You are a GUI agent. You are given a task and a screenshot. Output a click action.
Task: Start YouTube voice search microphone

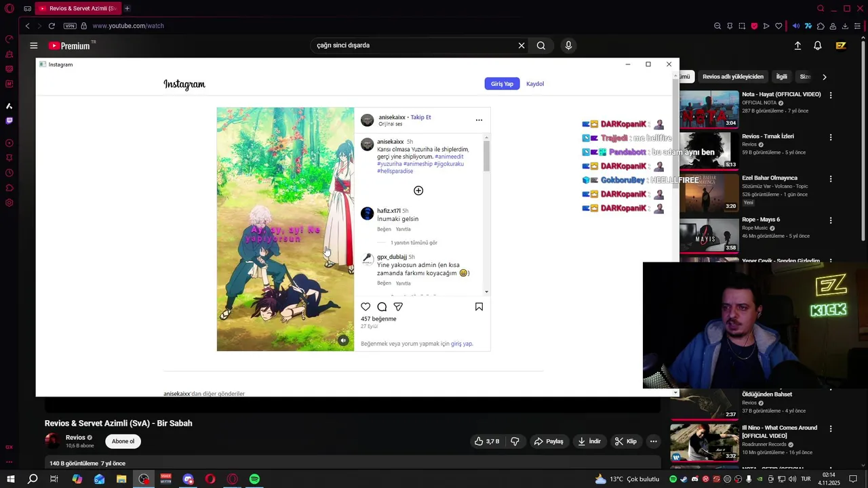(568, 45)
